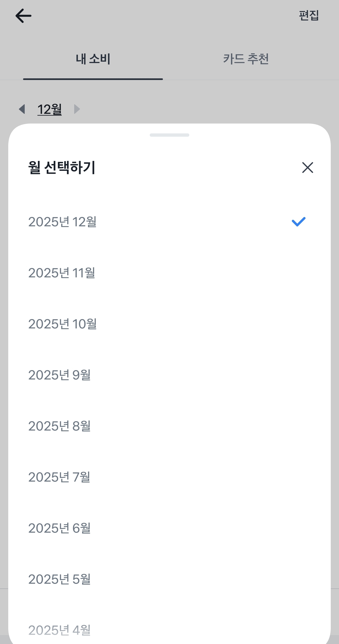The height and width of the screenshot is (644, 339).
Task: Go to next month arrow
Action: pyautogui.click(x=77, y=109)
